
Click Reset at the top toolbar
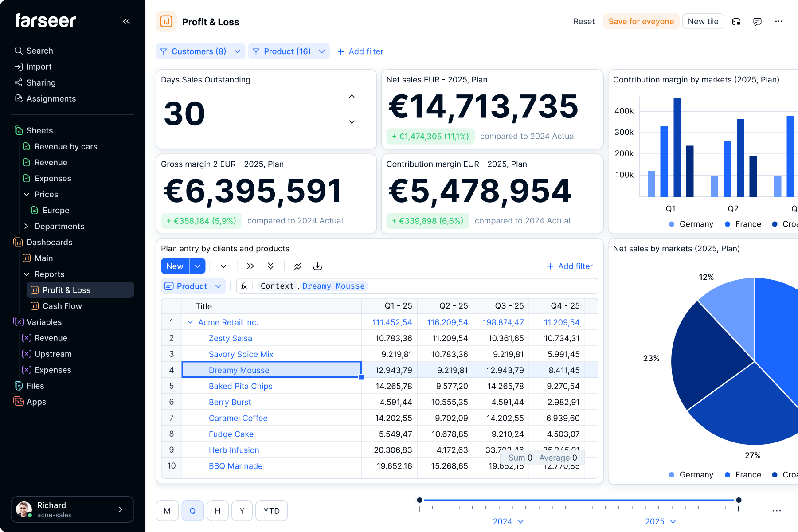click(584, 21)
